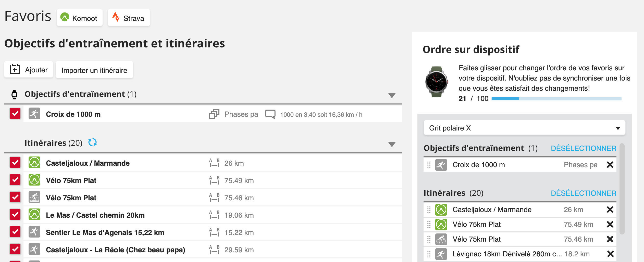Screen dimensions: 644x262
Task: Open the Grit polaire X device dropdown
Action: [x=524, y=128]
